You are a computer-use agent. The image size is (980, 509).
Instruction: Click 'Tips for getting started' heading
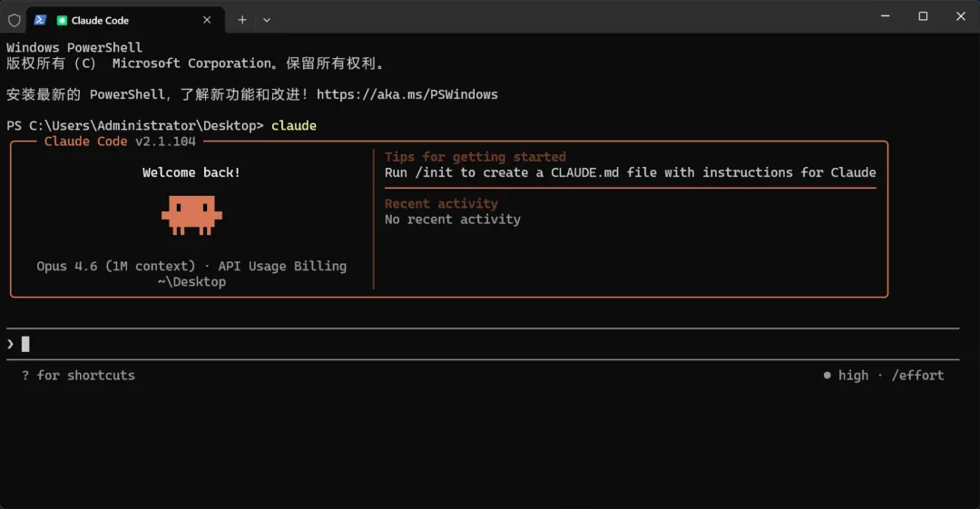[475, 157]
